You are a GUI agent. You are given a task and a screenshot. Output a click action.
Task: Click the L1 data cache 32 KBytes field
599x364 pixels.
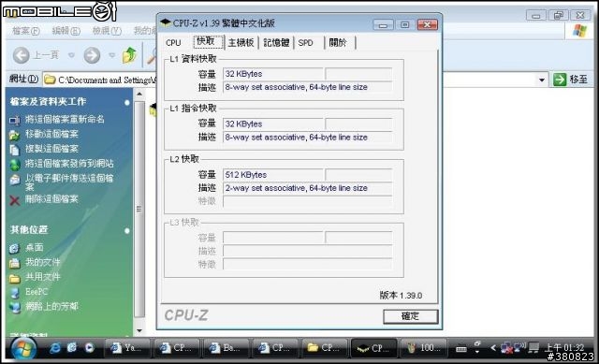pyautogui.click(x=272, y=74)
